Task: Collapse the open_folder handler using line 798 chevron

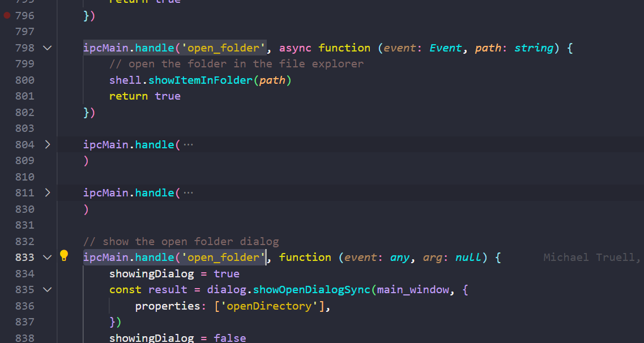Action: [48, 48]
